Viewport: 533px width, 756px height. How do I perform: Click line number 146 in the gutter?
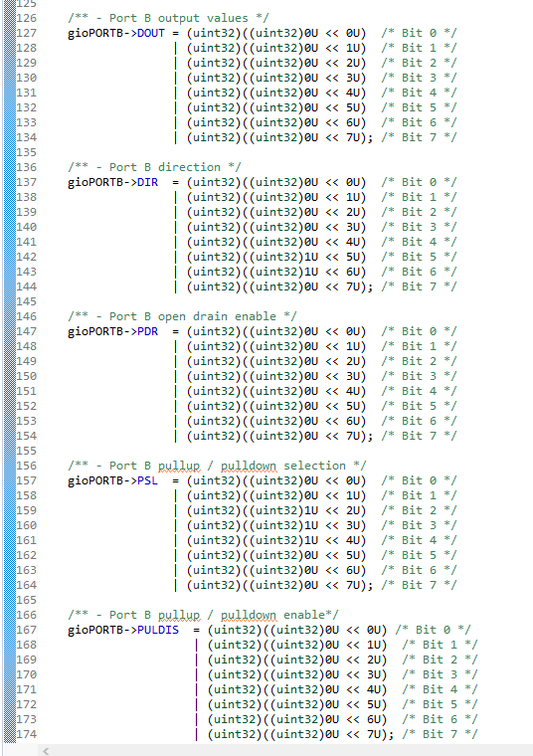tap(27, 316)
